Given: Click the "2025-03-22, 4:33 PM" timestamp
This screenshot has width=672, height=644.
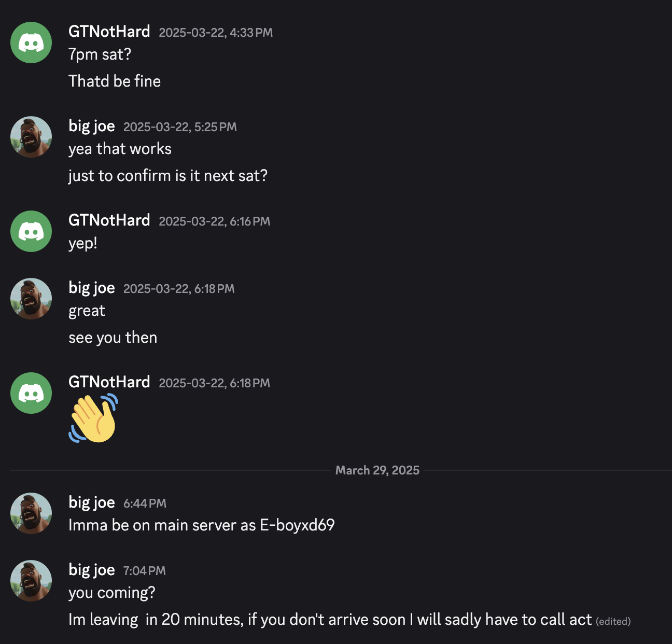Looking at the screenshot, I should tap(216, 33).
